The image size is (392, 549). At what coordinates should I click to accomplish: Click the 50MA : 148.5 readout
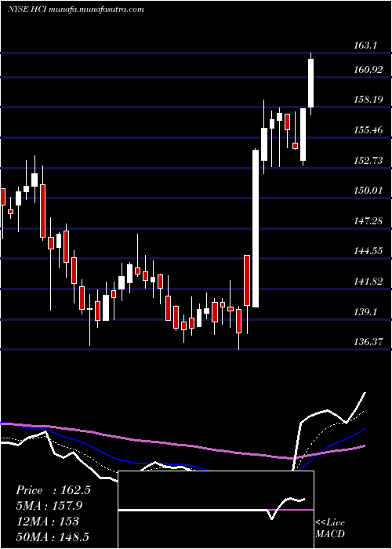click(53, 536)
